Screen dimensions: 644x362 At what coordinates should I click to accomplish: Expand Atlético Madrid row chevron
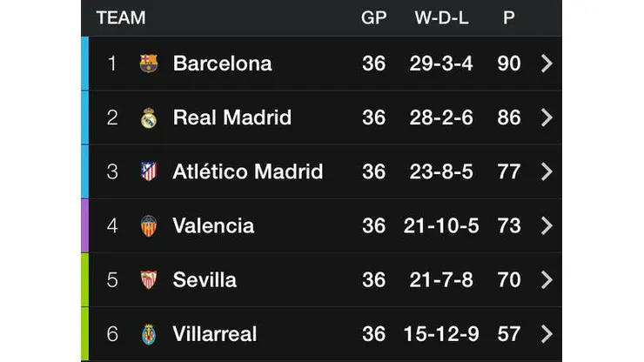click(x=547, y=171)
